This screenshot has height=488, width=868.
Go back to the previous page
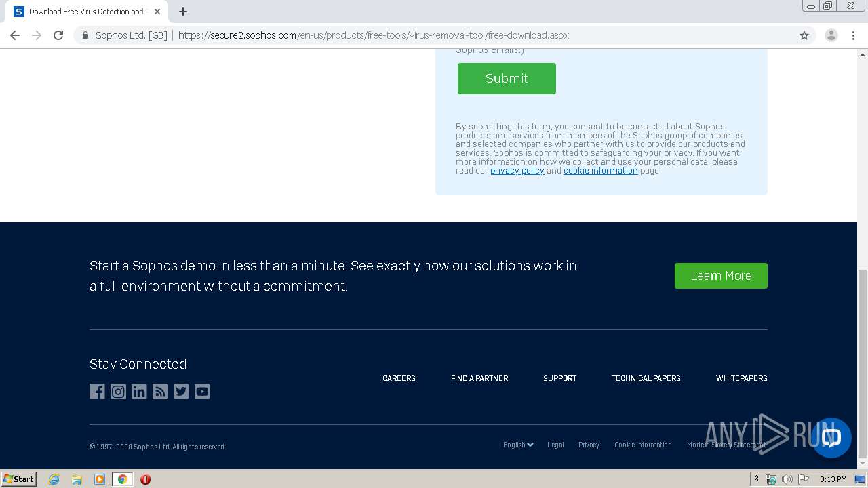[x=15, y=35]
